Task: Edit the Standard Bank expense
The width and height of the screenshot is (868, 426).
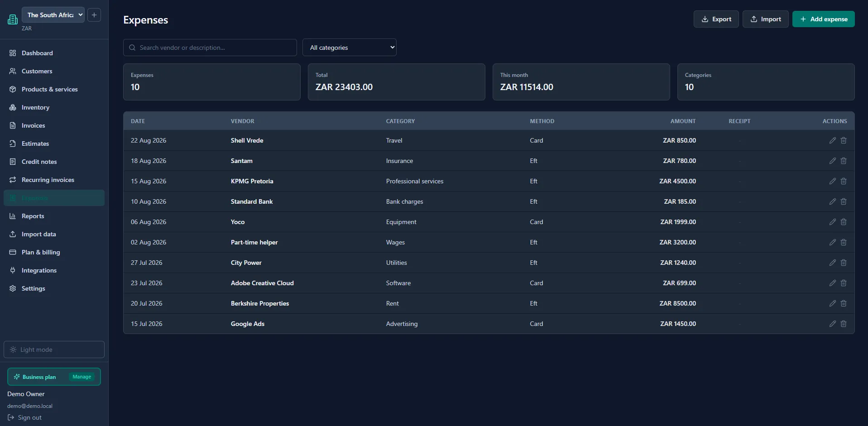Action: pyautogui.click(x=832, y=201)
